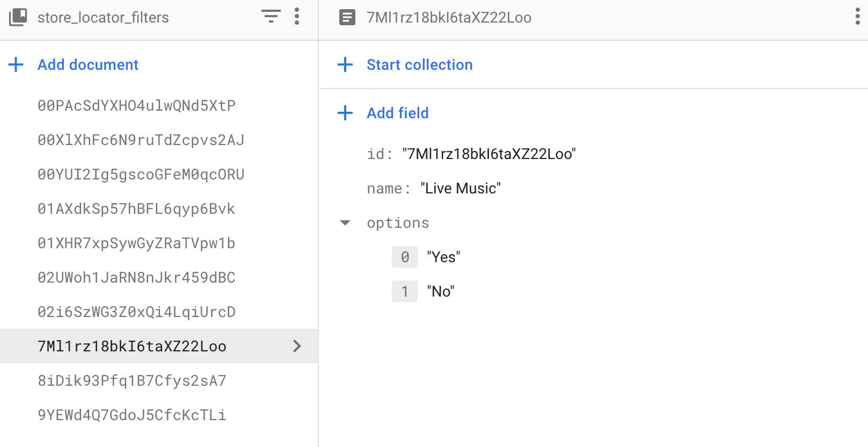
Task: Click the filter list icon
Action: tap(271, 17)
